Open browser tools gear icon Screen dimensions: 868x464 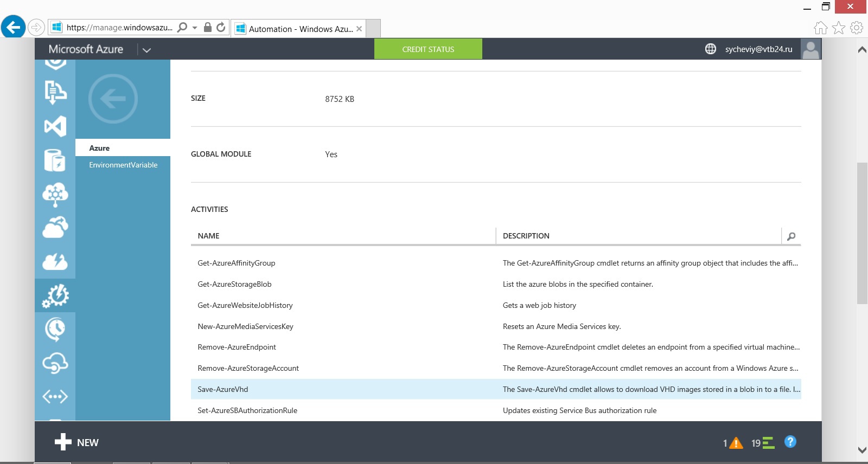point(857,28)
